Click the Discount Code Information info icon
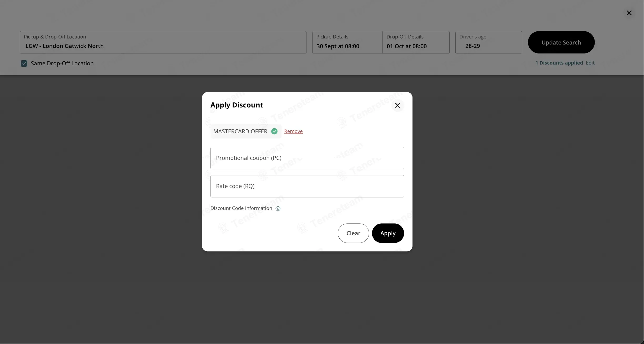Image resolution: width=644 pixels, height=344 pixels. point(278,209)
